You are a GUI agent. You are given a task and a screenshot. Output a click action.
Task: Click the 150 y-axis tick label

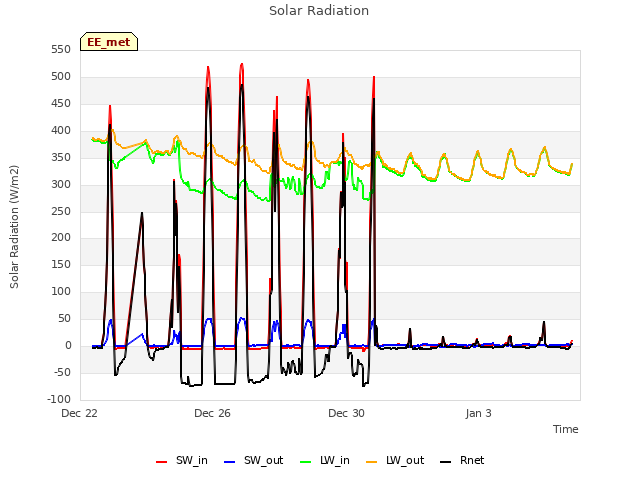(x=61, y=264)
